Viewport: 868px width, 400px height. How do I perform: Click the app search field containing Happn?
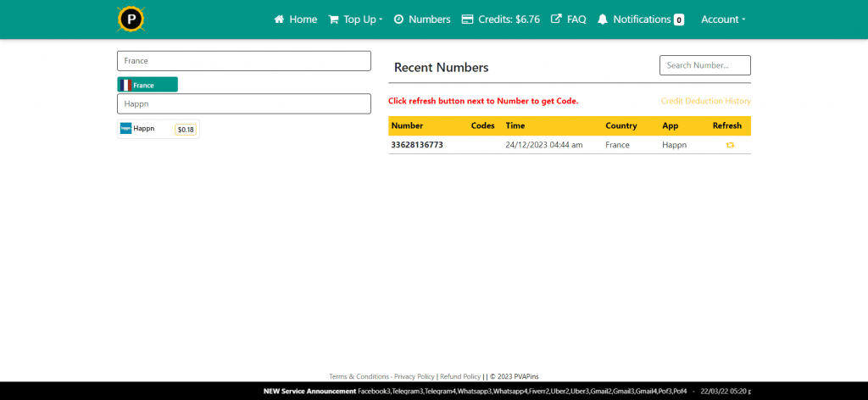click(243, 103)
